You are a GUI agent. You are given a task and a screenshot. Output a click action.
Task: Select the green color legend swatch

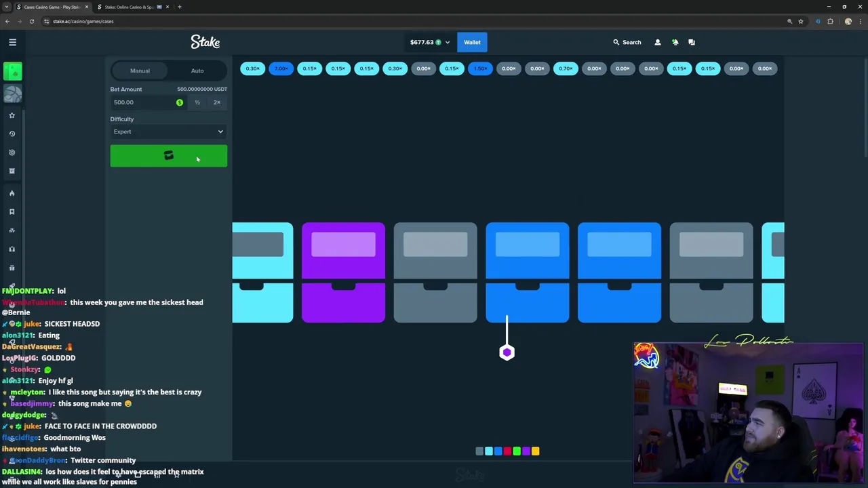point(517,451)
